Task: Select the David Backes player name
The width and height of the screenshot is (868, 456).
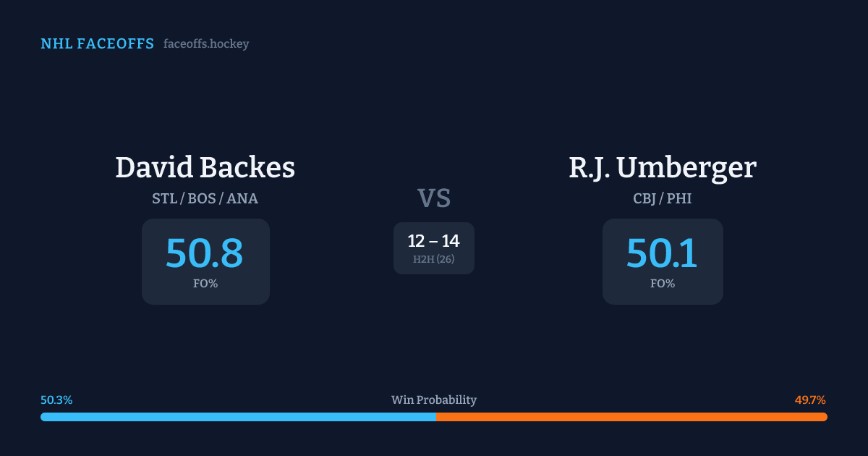Action: 205,168
